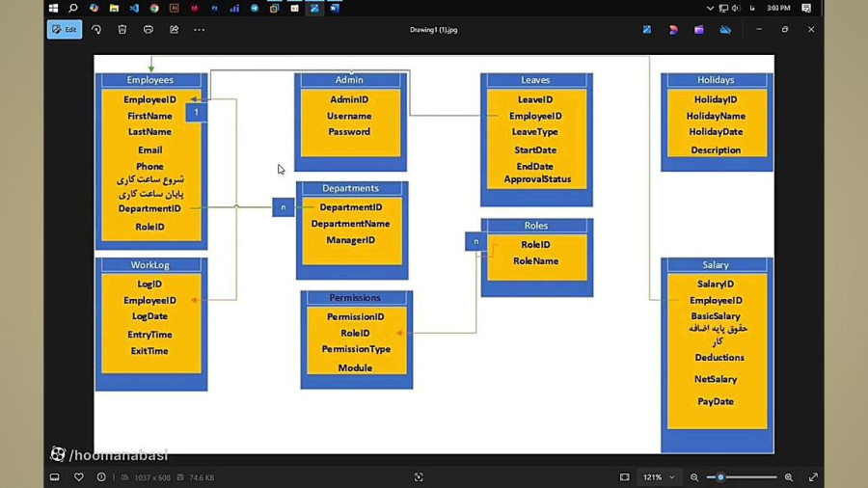
Task: Click the Holidays table header in diagram
Action: tap(716, 80)
